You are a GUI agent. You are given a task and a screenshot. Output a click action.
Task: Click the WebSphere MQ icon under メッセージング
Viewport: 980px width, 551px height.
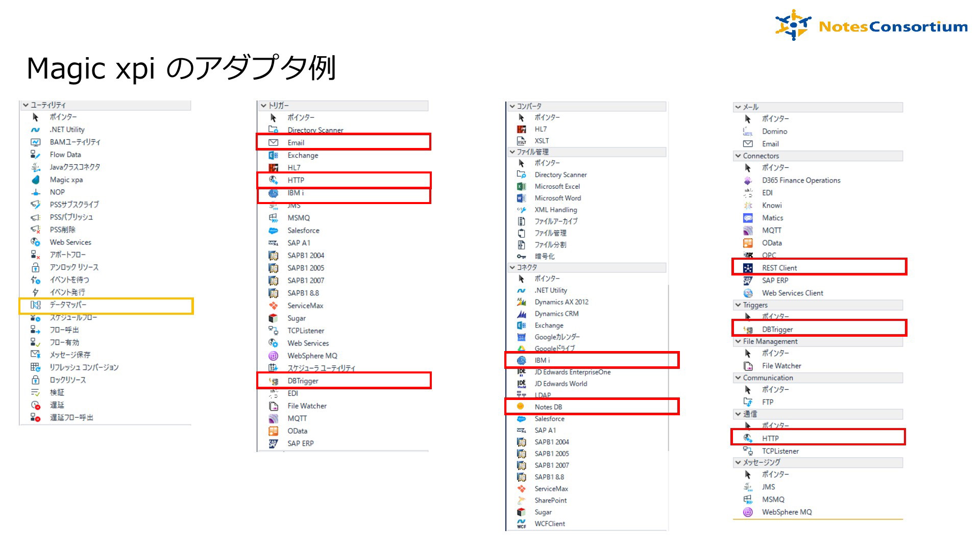748,512
